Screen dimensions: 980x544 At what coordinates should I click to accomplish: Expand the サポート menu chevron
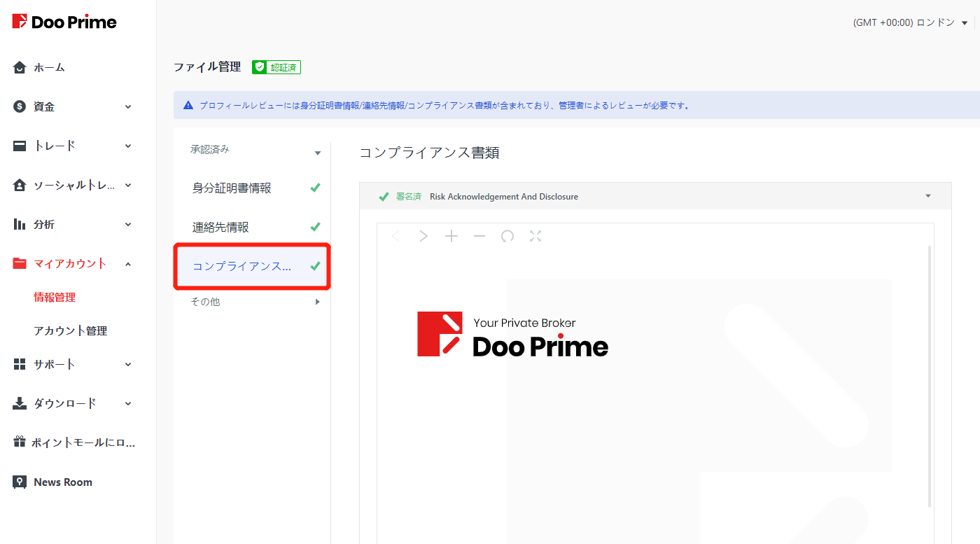128,364
